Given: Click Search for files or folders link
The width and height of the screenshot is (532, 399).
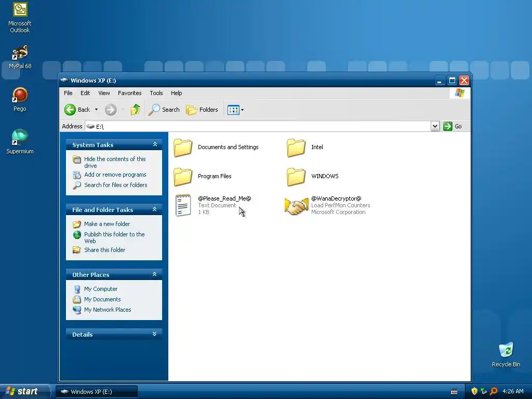Looking at the screenshot, I should [116, 185].
